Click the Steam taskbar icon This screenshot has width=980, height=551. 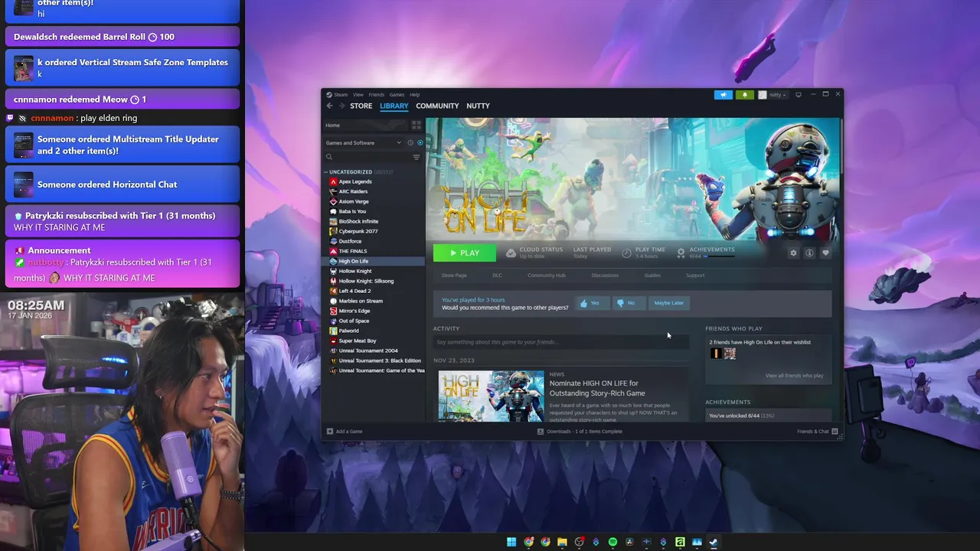pos(714,542)
